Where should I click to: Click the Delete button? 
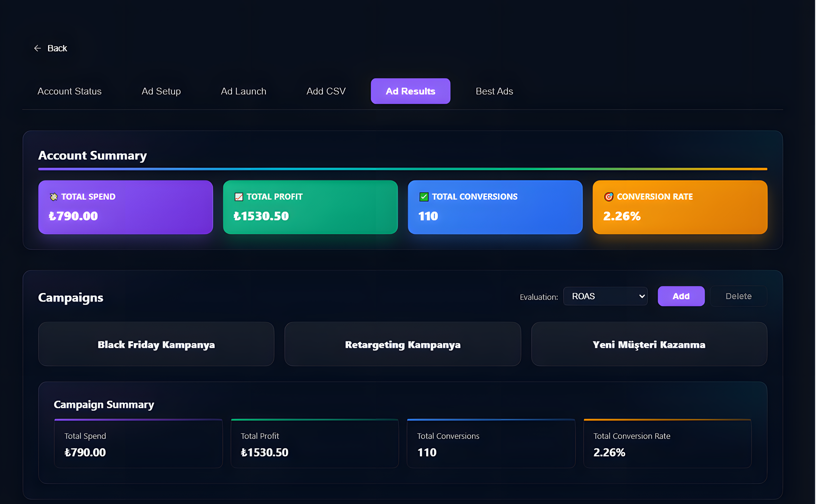tap(738, 296)
